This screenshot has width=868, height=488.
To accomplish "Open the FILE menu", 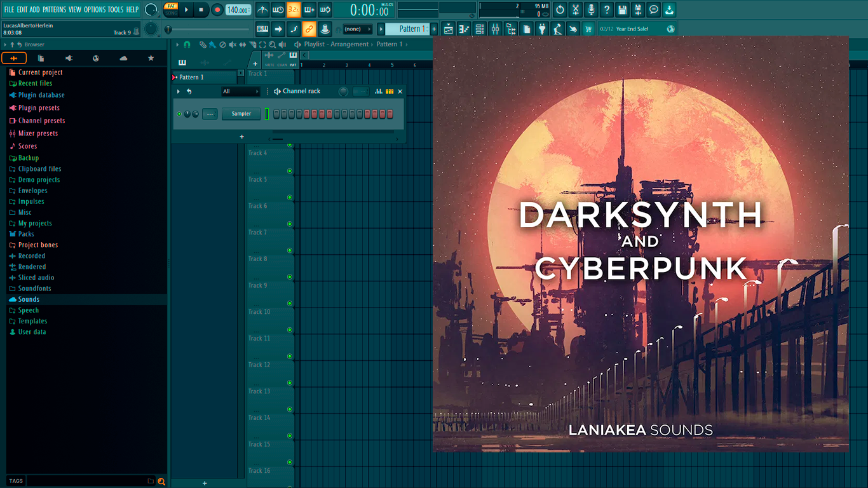I will [9, 10].
